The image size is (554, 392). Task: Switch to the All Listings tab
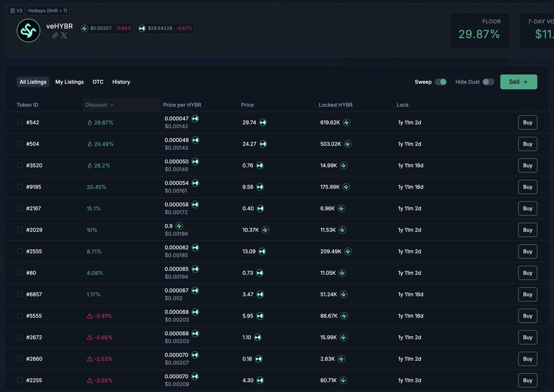pyautogui.click(x=33, y=82)
